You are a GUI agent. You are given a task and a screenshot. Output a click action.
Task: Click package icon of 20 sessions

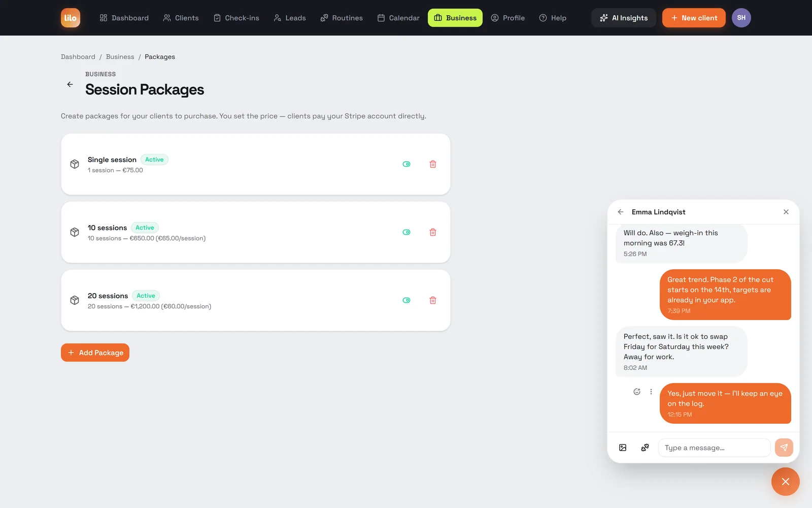click(x=75, y=300)
